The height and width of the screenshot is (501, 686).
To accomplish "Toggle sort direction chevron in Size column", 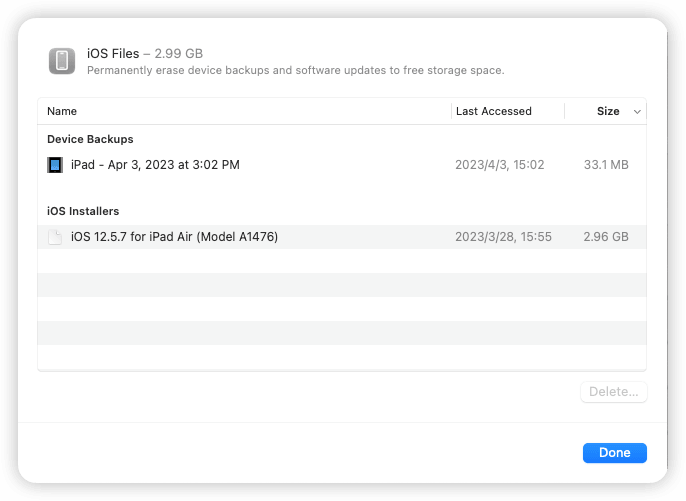I will coord(637,112).
